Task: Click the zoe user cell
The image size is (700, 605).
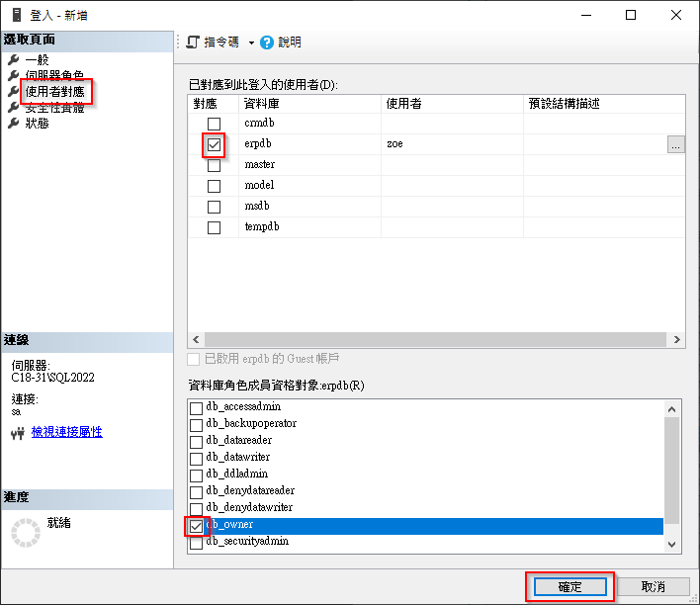Action: click(x=452, y=144)
